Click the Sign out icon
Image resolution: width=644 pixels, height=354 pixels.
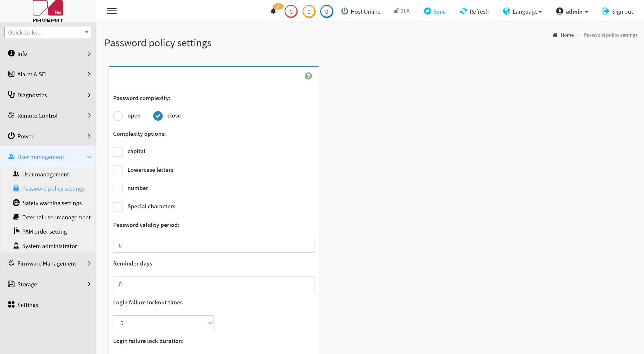[x=606, y=11]
